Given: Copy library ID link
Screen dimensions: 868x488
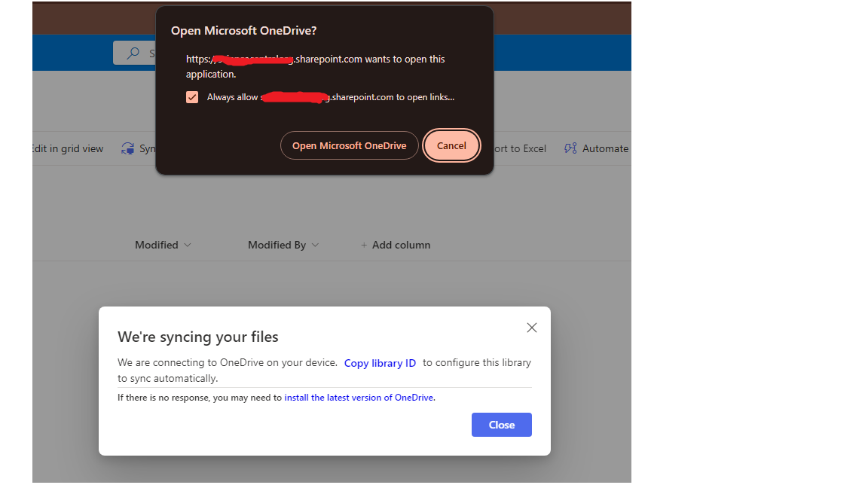Looking at the screenshot, I should click(x=380, y=363).
